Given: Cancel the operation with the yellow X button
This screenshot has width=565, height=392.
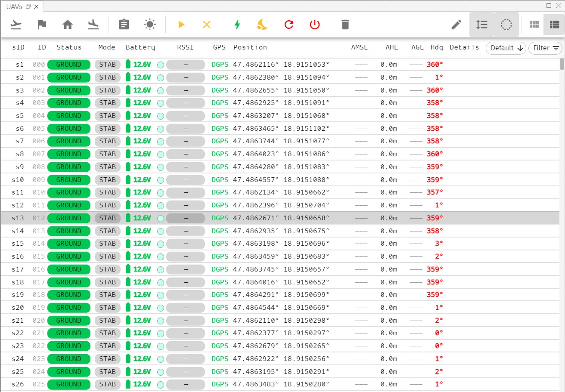Looking at the screenshot, I should 207,25.
